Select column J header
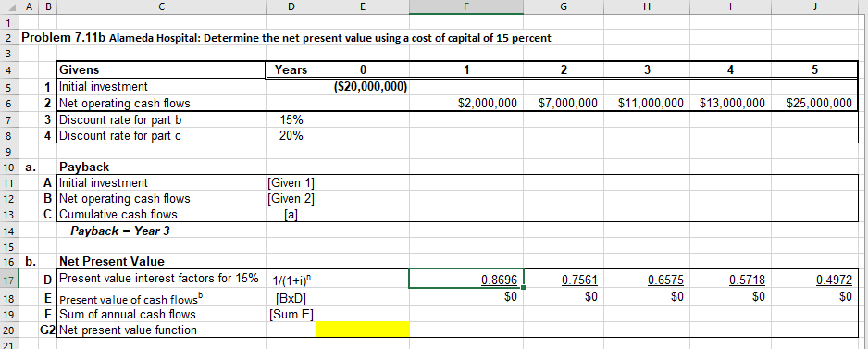 [x=815, y=6]
